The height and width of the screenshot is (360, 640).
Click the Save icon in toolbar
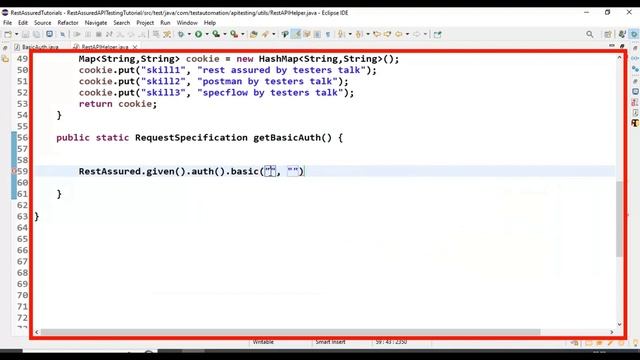click(26, 34)
